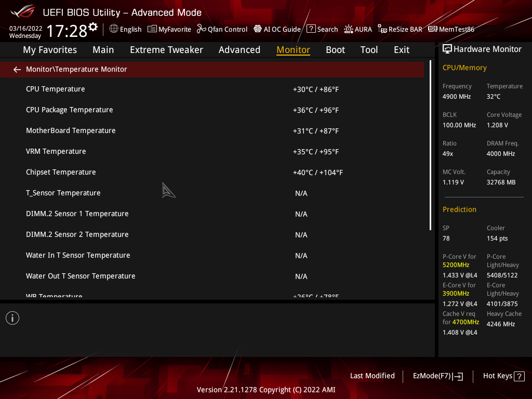
Task: Click the Version 2.21.1278 copyright text
Action: [x=266, y=390]
